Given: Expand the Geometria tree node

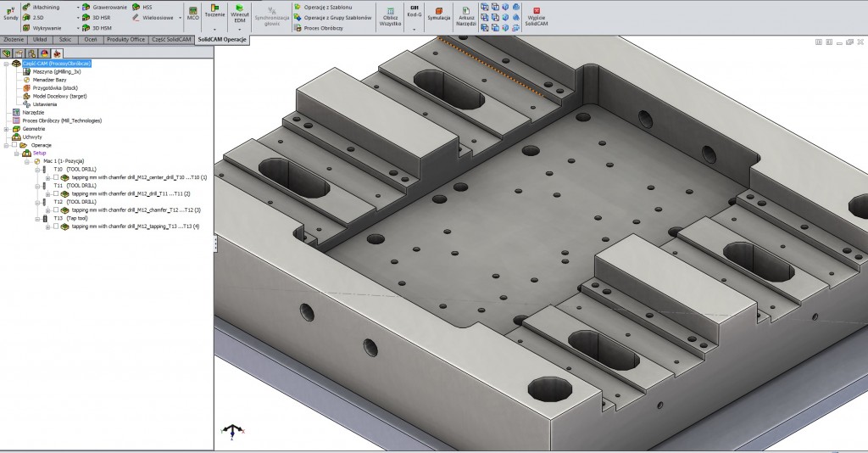Looking at the screenshot, I should pyautogui.click(x=6, y=129).
